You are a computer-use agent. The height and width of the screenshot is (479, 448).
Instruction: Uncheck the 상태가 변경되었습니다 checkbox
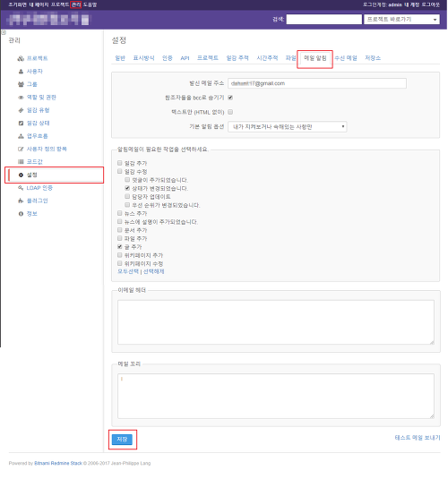pos(127,188)
